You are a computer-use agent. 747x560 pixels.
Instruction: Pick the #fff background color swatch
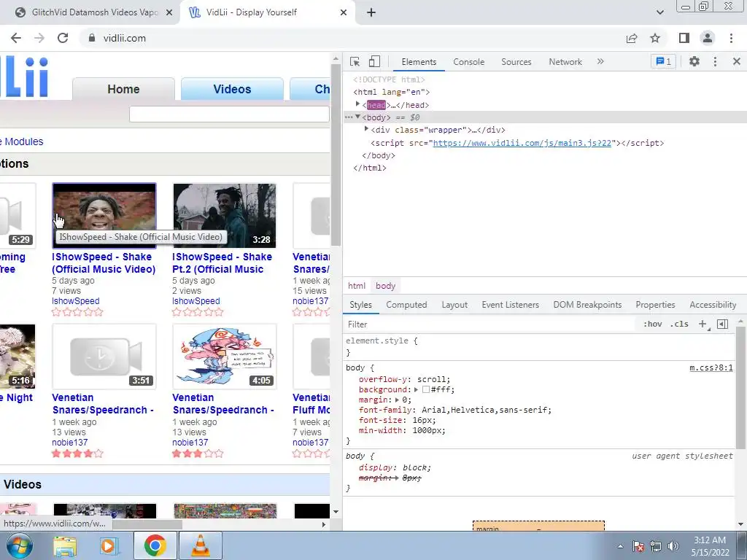(426, 389)
